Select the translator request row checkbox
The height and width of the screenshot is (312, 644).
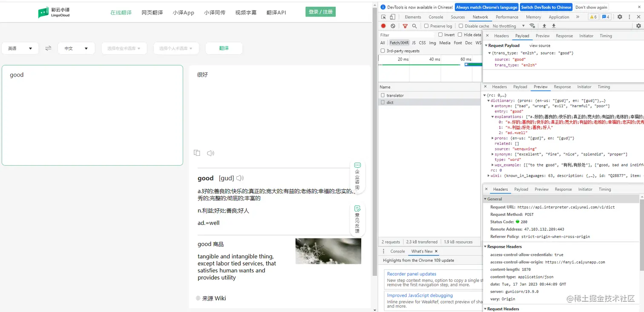(x=383, y=95)
